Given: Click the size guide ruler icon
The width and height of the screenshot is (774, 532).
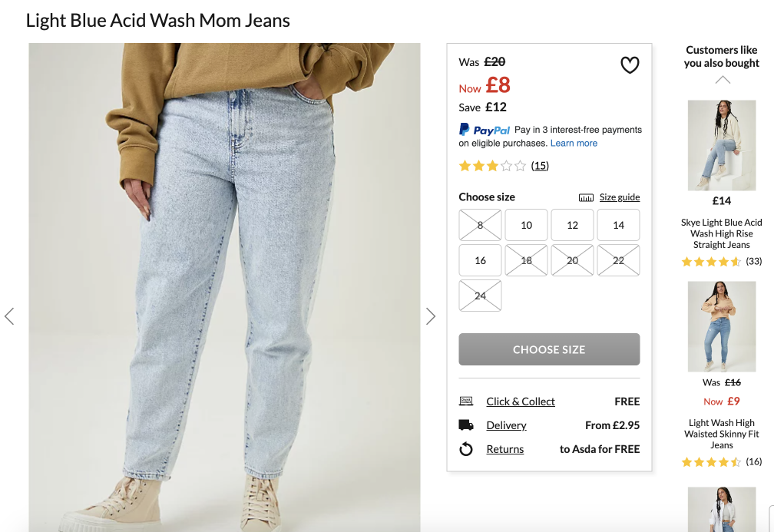Looking at the screenshot, I should point(586,197).
